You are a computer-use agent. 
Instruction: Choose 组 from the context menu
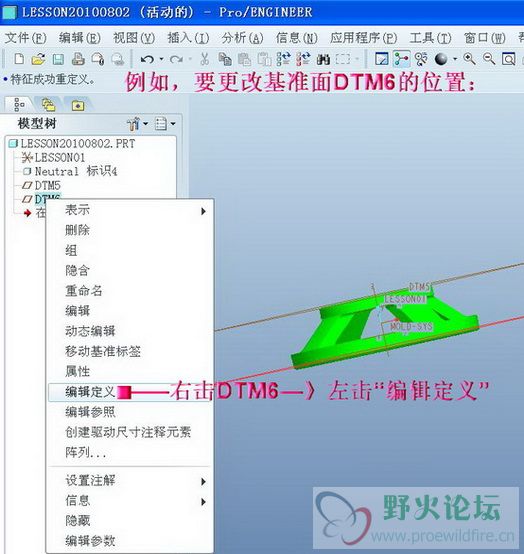131,251
